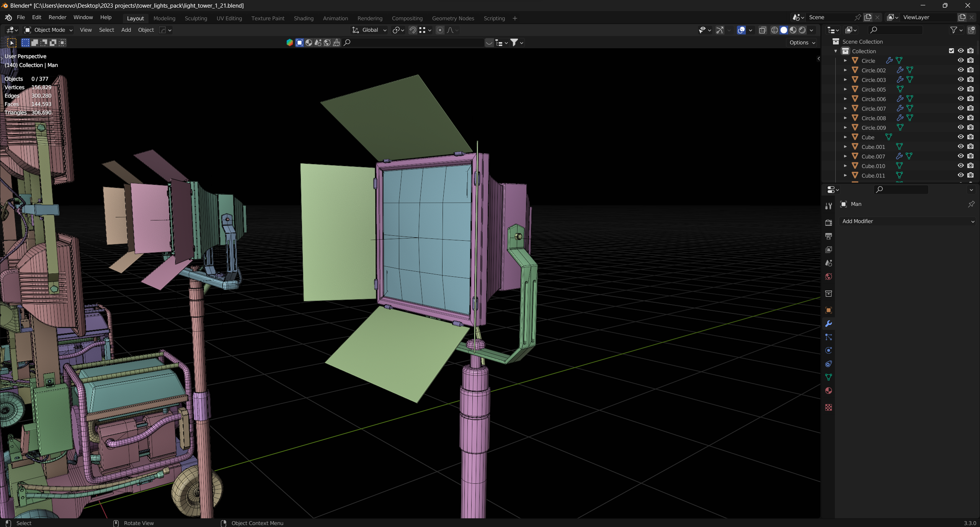980x527 pixels.
Task: Select the Cube.007 outliner item
Action: click(x=873, y=156)
